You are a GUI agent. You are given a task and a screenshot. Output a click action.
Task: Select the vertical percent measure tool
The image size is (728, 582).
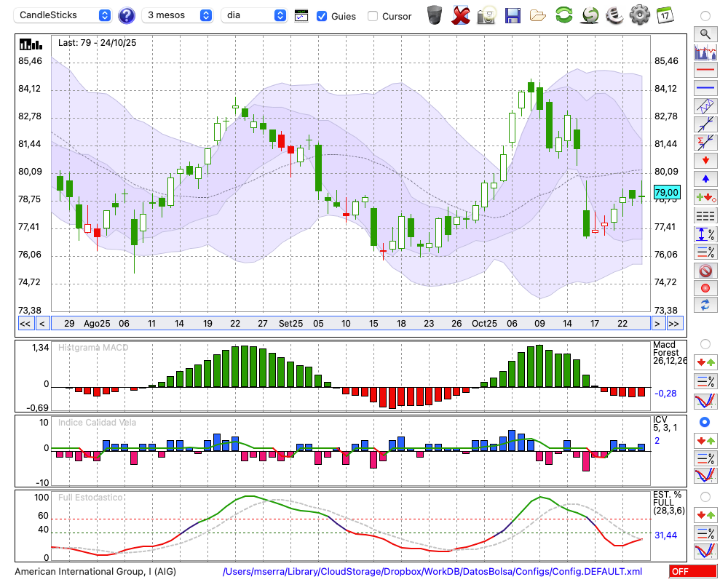[x=705, y=234]
